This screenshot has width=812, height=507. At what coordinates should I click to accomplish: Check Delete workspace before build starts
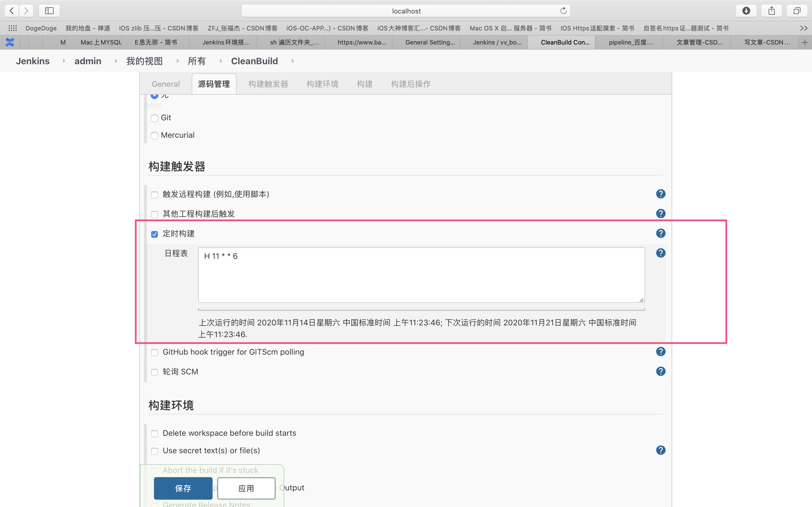pos(154,433)
